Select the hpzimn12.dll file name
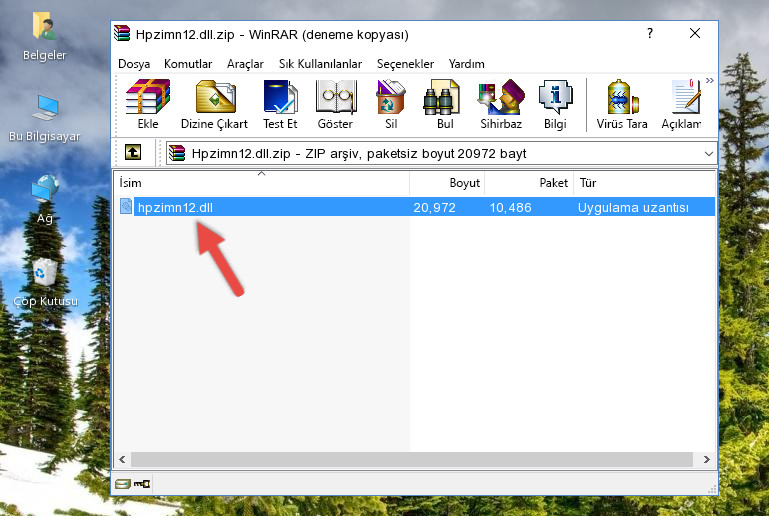769x516 pixels. point(175,207)
